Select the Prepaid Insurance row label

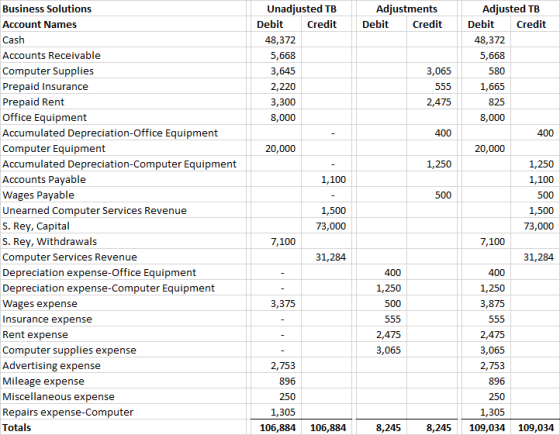tap(45, 87)
